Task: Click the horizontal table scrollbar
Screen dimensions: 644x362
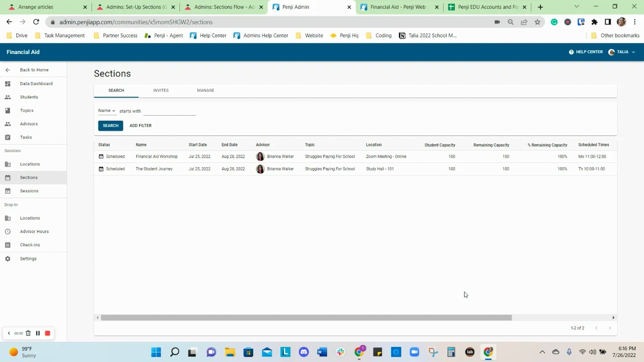Action: pyautogui.click(x=306, y=317)
